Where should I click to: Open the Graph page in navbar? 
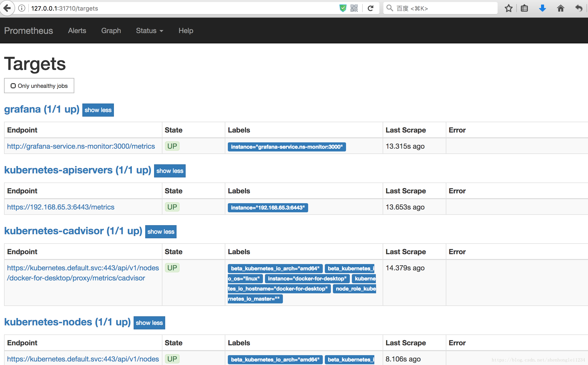point(111,31)
